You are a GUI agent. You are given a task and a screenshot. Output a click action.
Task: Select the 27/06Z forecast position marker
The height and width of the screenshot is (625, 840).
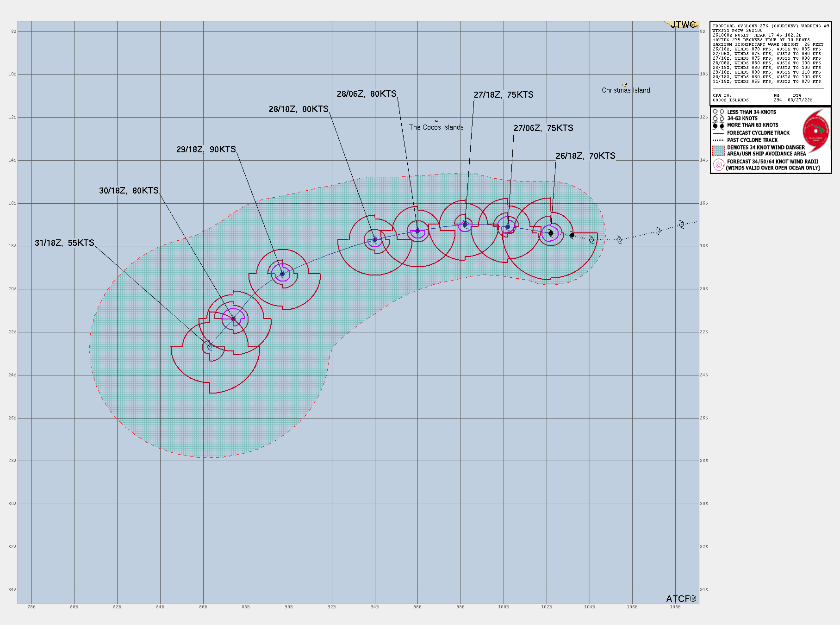click(x=508, y=227)
